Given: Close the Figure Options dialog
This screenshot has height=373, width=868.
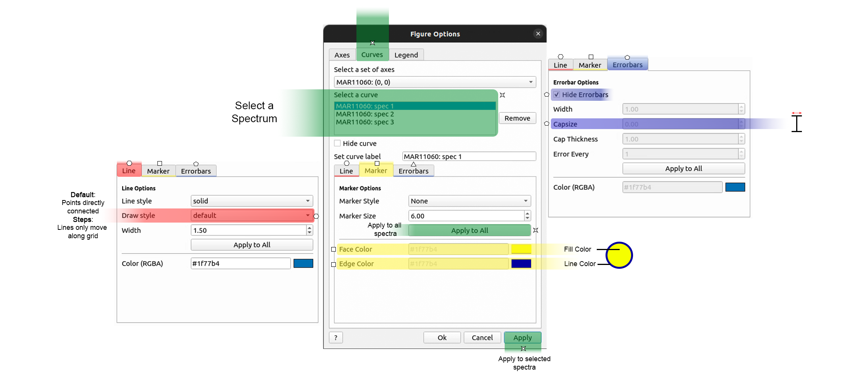Looking at the screenshot, I should click(x=538, y=34).
